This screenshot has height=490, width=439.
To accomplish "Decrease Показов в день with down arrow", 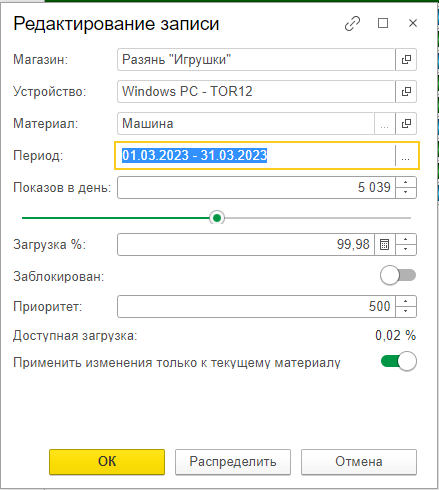I will point(406,192).
